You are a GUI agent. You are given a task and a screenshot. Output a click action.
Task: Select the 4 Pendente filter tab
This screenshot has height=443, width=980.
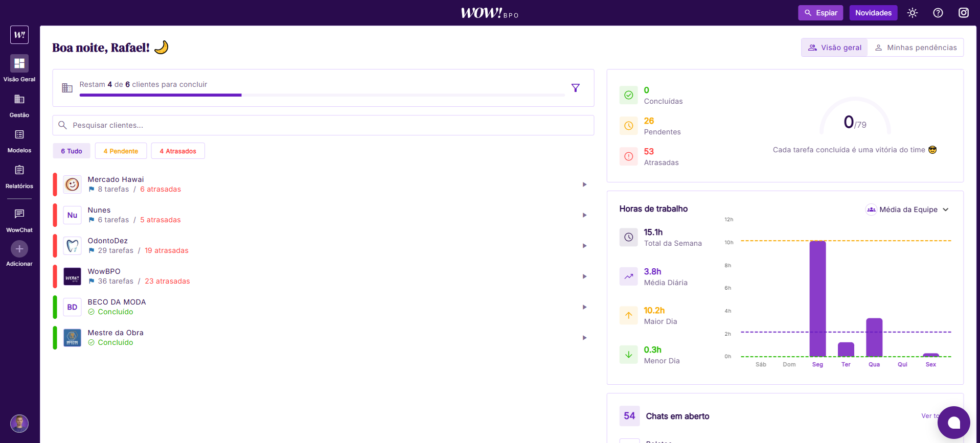pos(121,151)
